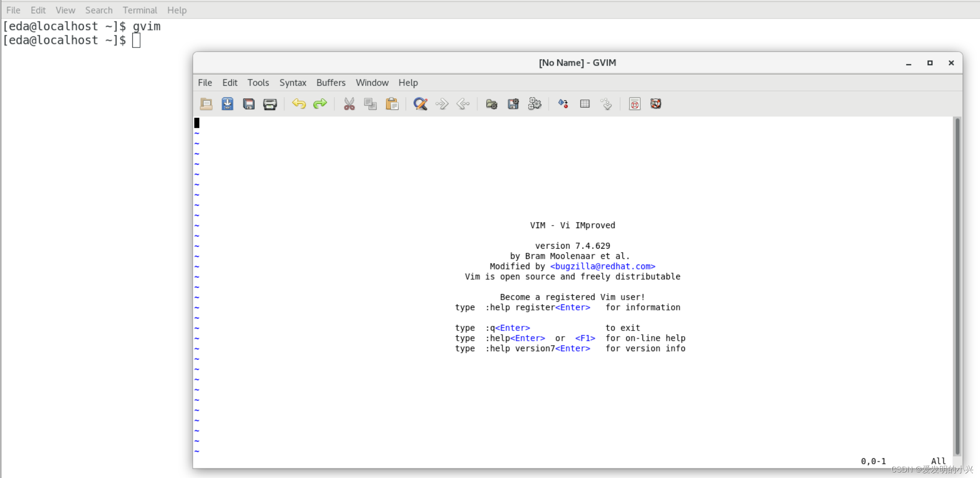Click the GVIM vertical scrollbar
980x478 pixels.
957,286
